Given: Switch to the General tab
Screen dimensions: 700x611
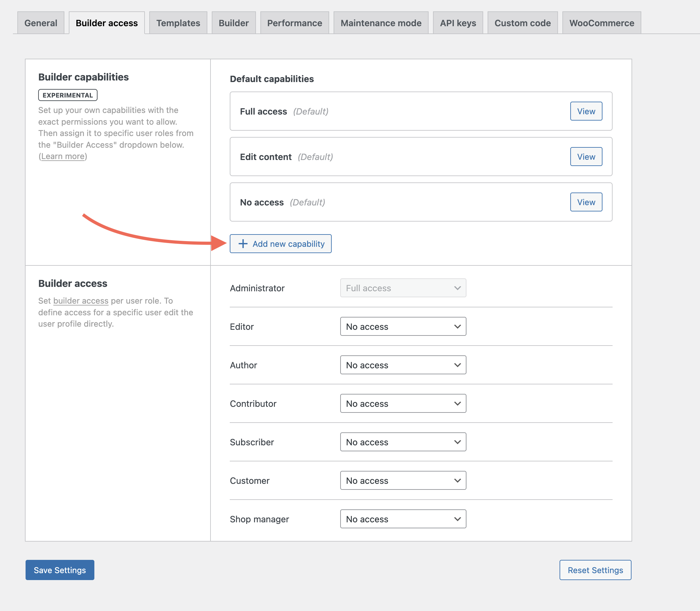Looking at the screenshot, I should point(41,23).
